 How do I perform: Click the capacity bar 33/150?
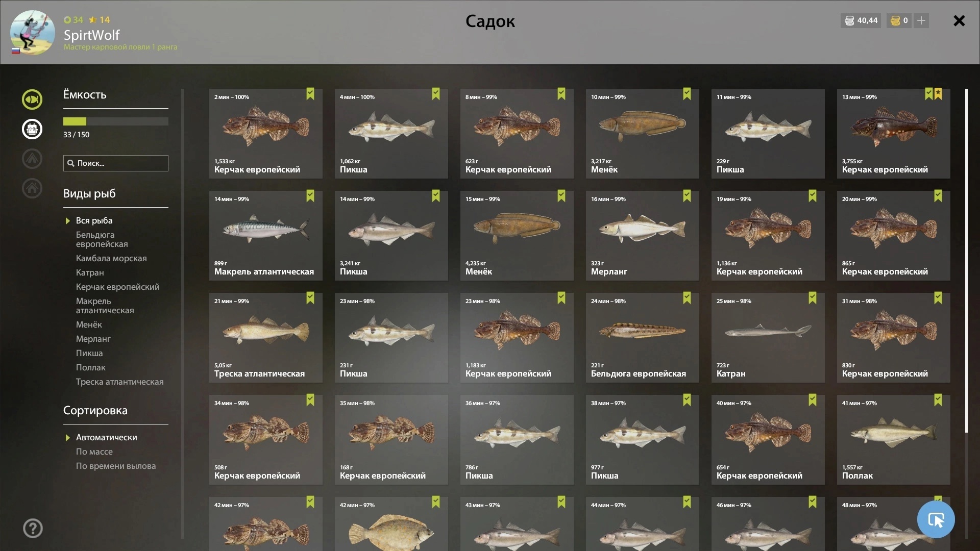[x=116, y=121]
